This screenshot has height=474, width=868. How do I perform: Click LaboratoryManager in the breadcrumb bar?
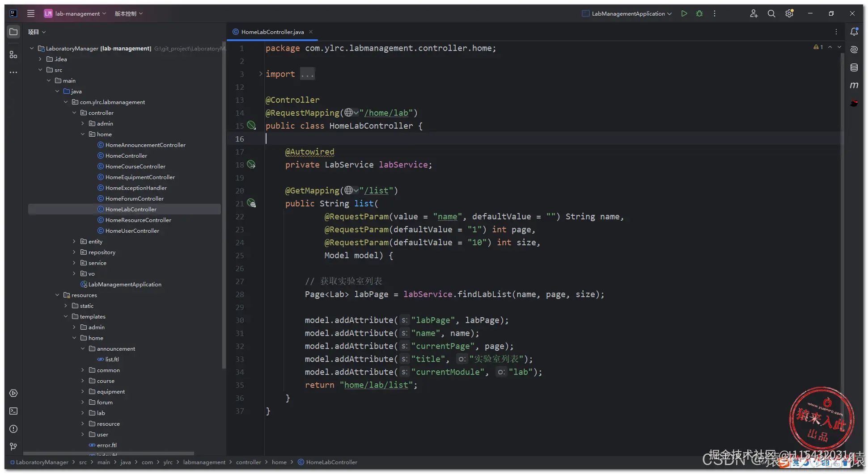point(42,462)
